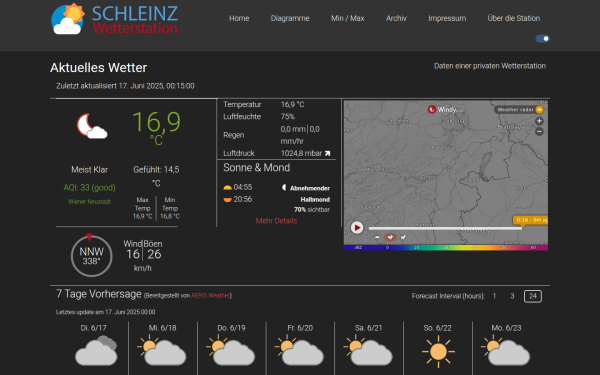This screenshot has width=600, height=375.
Task: Click Daten einer privaten Wetterstation text
Action: click(x=490, y=66)
